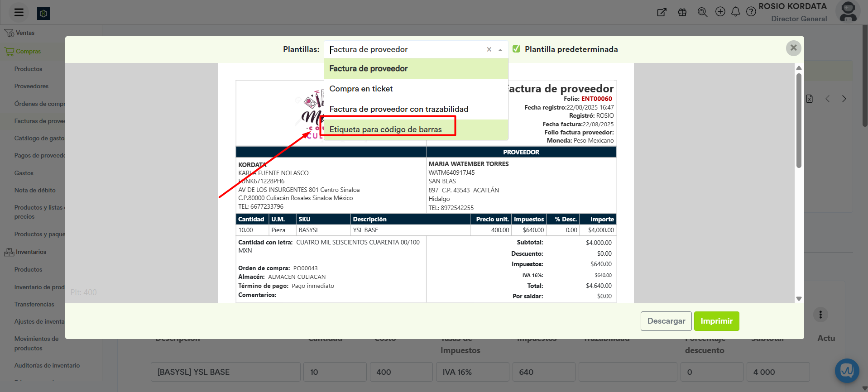
Task: Open the external link icon
Action: tap(662, 12)
